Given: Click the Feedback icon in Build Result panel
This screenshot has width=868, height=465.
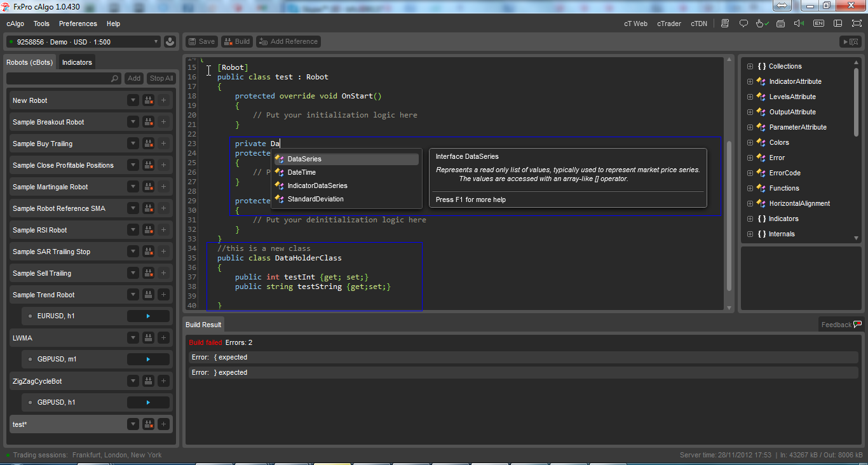Looking at the screenshot, I should click(858, 325).
